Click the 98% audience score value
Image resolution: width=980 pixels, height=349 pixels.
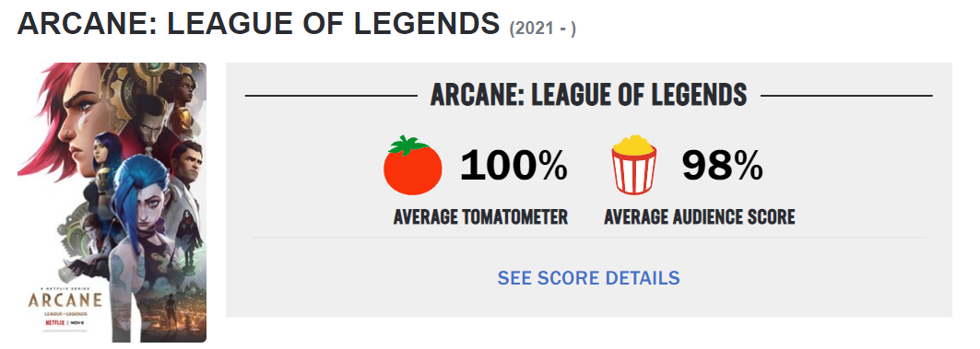pyautogui.click(x=722, y=167)
